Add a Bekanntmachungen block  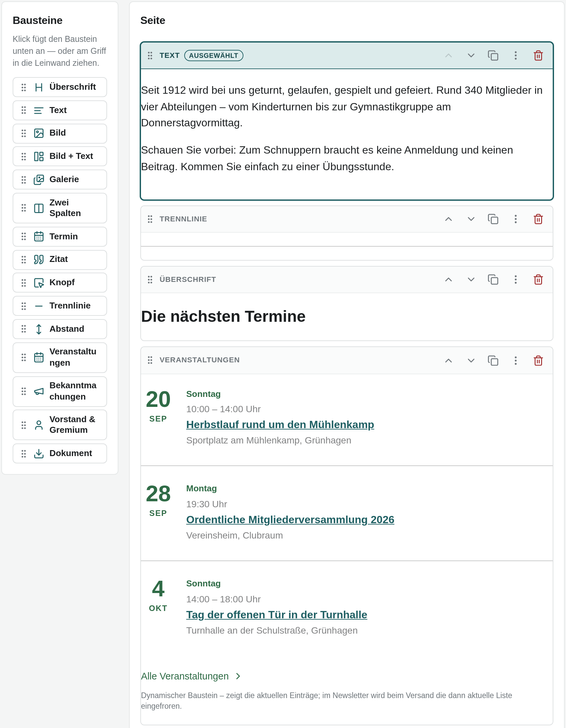(60, 392)
